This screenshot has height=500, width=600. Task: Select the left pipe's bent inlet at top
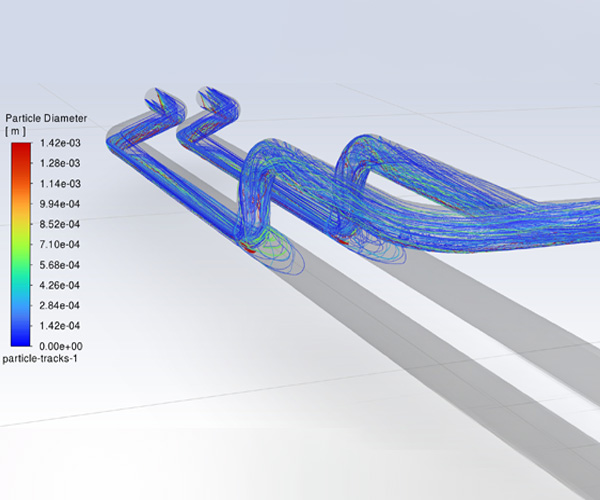160,100
